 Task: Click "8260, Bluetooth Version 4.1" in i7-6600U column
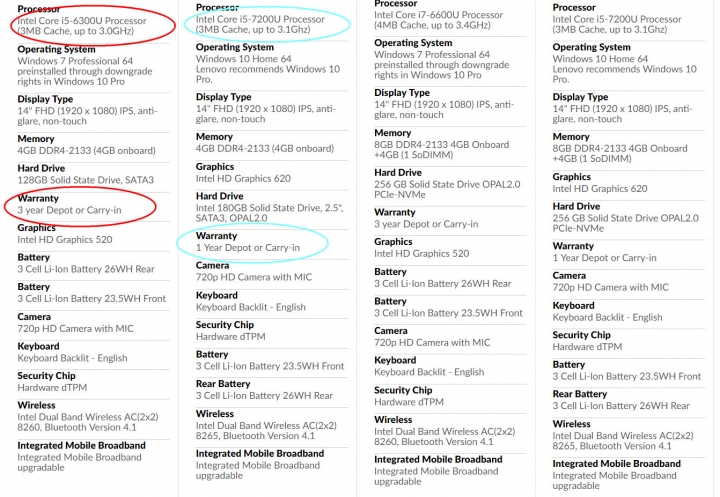click(434, 442)
